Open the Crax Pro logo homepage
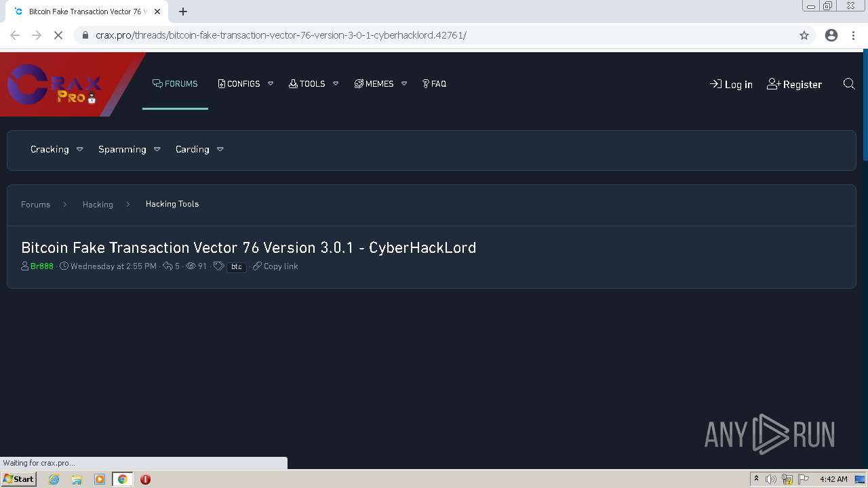 click(x=54, y=85)
